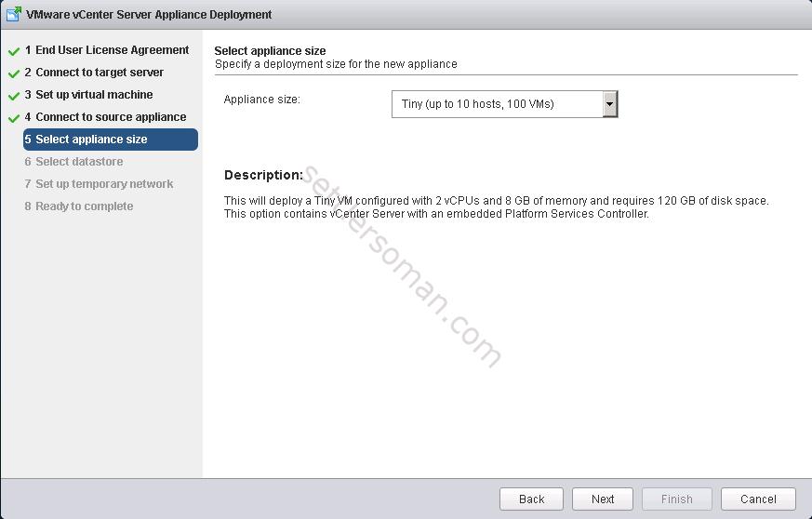Click the line about embedded Platform Services Controller
Screen dimensions: 812x519
tap(436, 214)
